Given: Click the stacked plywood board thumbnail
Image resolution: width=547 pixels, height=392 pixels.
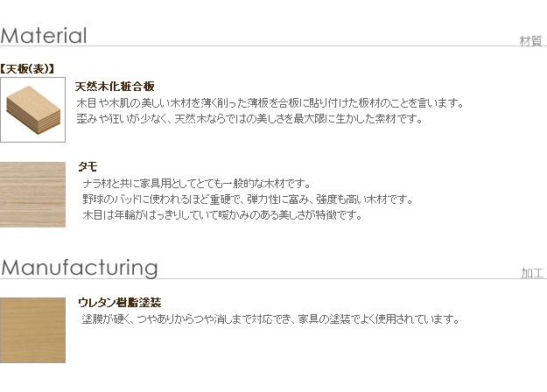Looking at the screenshot, I should pos(33,110).
